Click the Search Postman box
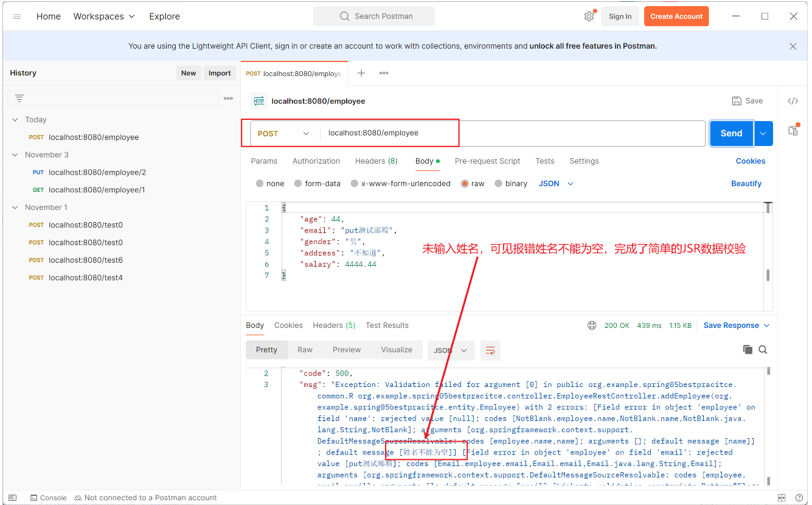 (x=373, y=16)
